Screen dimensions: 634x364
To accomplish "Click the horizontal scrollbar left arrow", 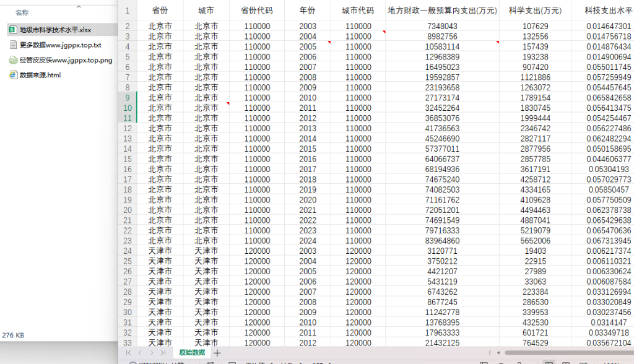I will (x=498, y=353).
